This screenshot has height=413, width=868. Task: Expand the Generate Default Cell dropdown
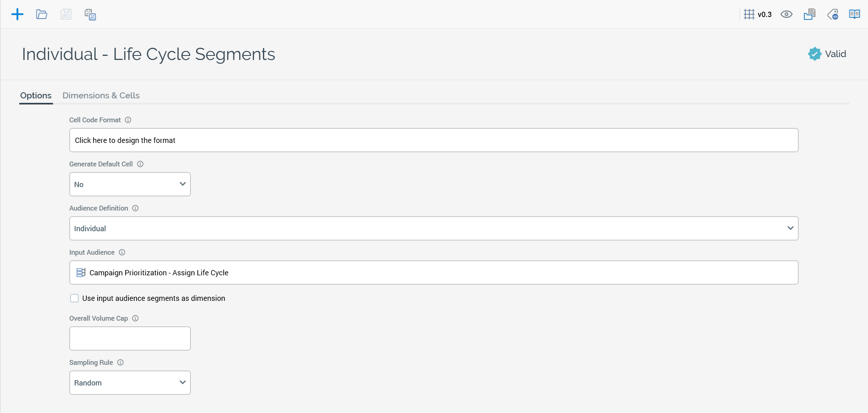click(x=130, y=184)
